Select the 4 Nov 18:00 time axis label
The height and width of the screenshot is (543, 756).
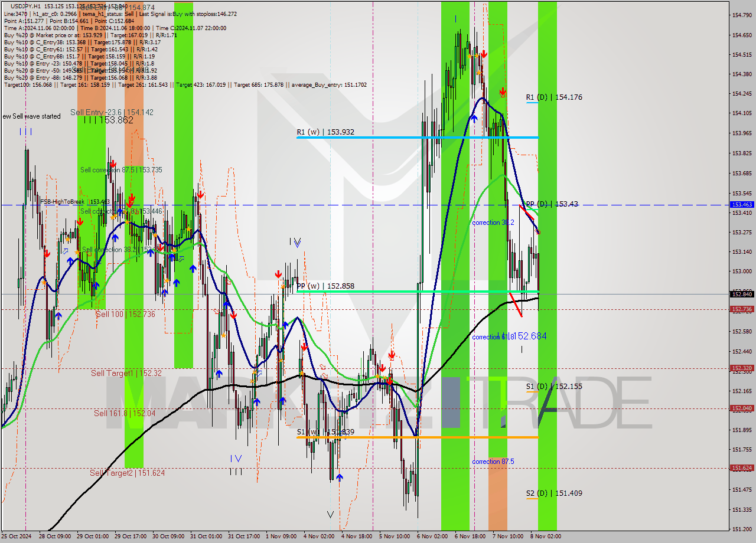(x=356, y=537)
